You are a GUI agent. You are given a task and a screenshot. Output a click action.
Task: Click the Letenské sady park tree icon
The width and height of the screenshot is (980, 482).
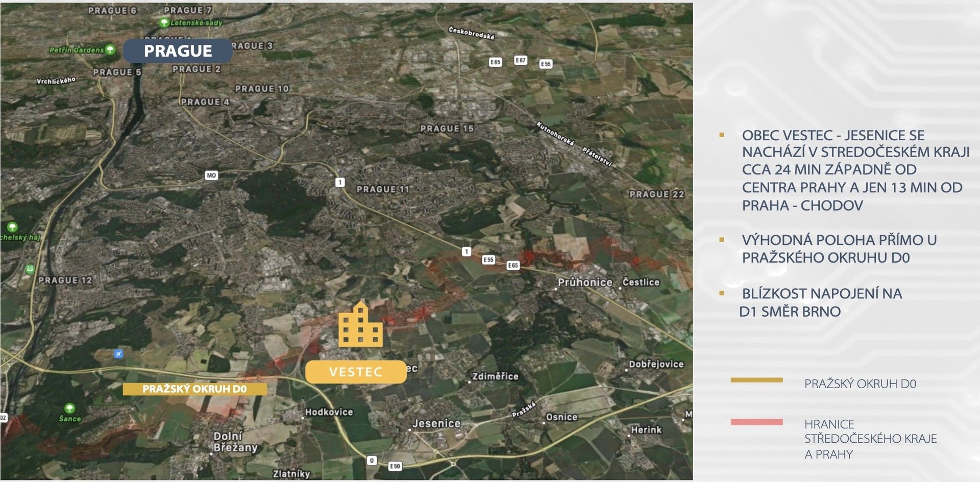tap(164, 22)
